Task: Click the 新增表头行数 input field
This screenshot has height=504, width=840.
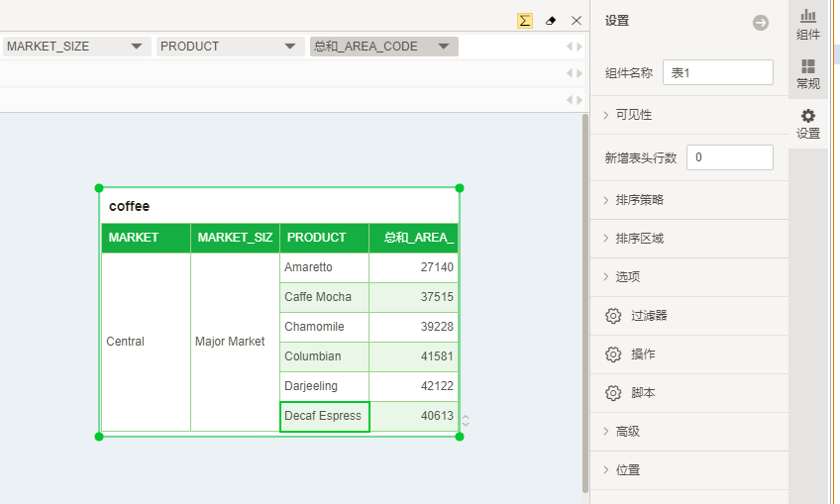Action: (x=729, y=157)
